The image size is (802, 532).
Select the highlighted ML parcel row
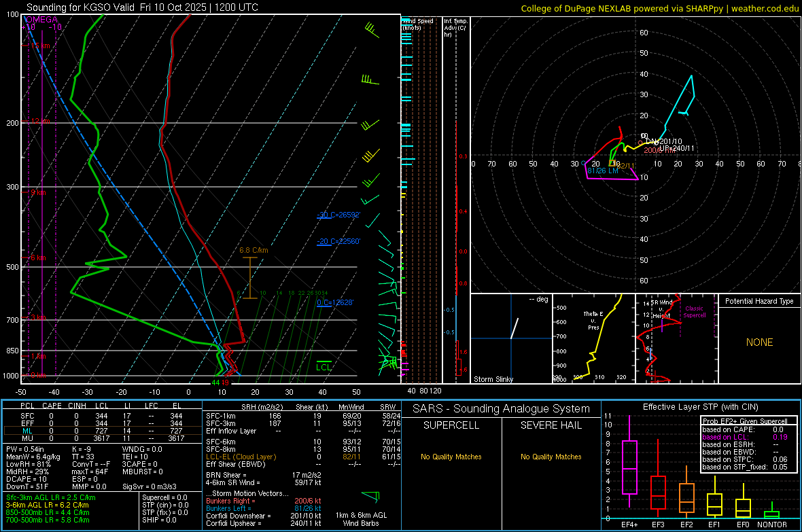coord(103,431)
